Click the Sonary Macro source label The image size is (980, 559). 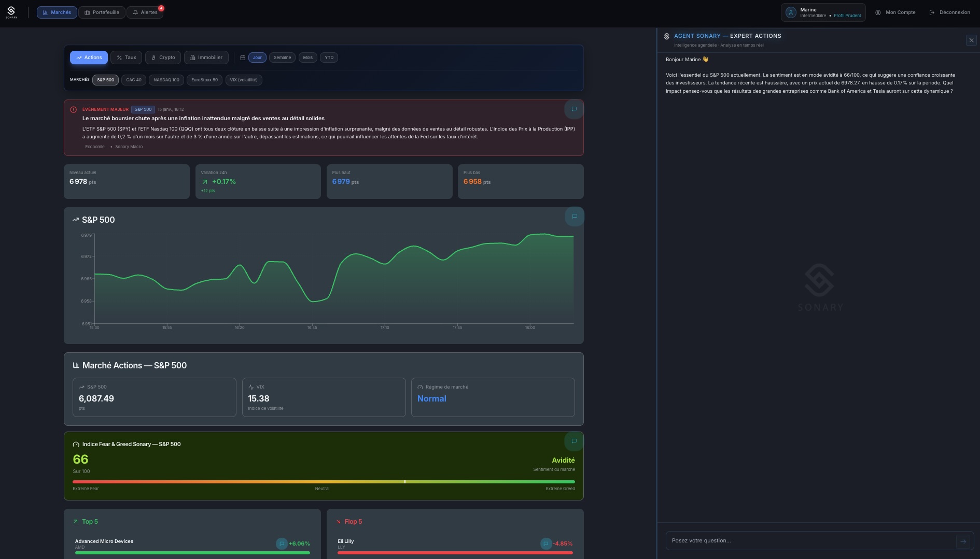[x=129, y=147]
